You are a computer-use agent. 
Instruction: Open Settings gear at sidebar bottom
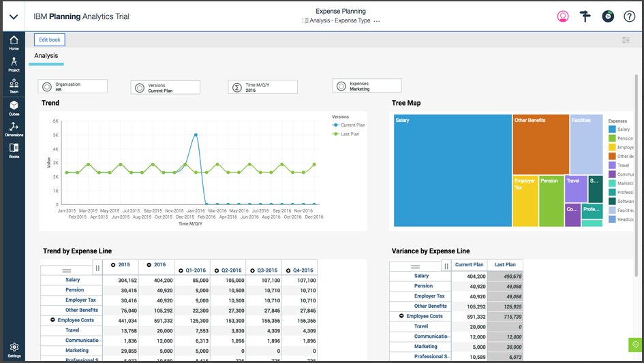point(14,349)
